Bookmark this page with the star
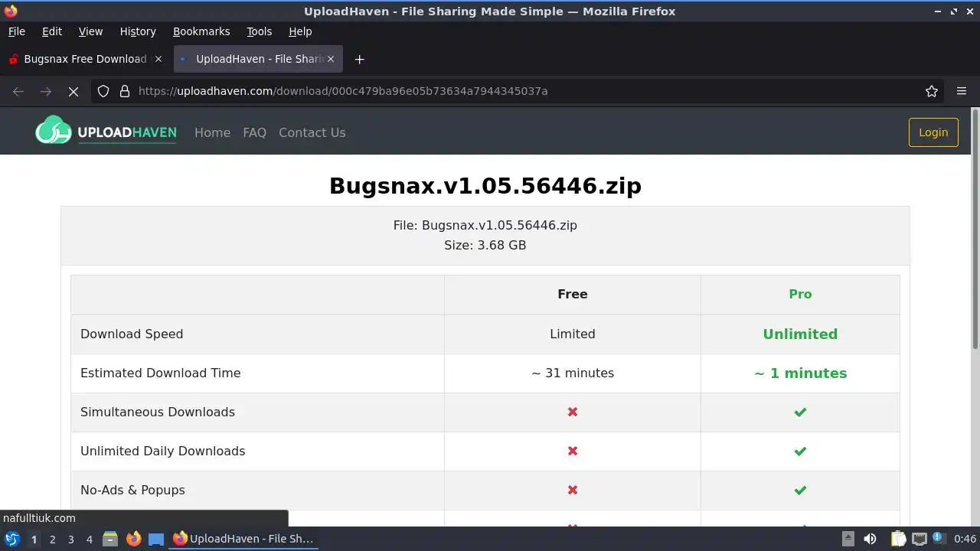Screen dimensions: 980x551 coord(932,91)
